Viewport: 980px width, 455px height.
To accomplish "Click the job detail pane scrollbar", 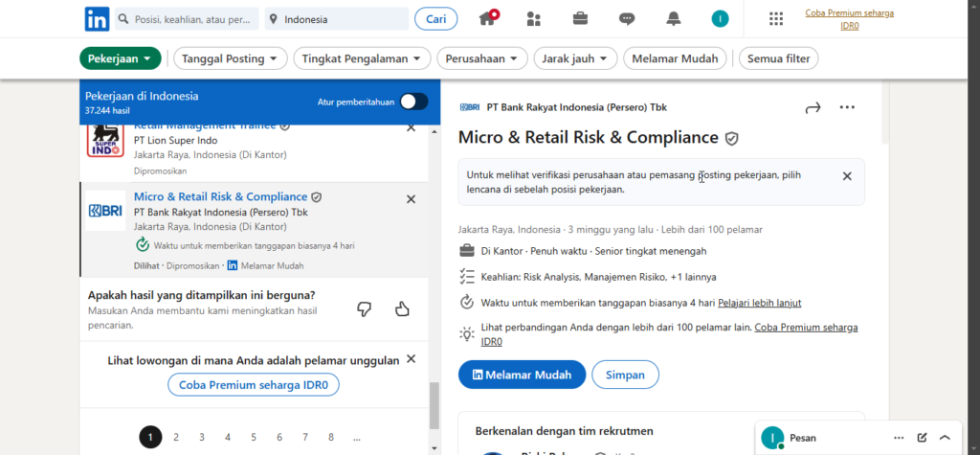I will click(884, 113).
